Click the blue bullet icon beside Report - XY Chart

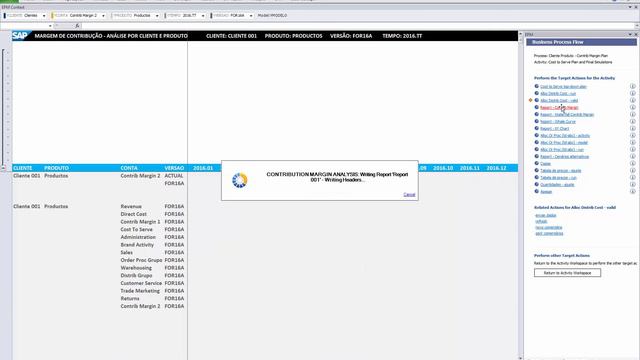tap(536, 128)
